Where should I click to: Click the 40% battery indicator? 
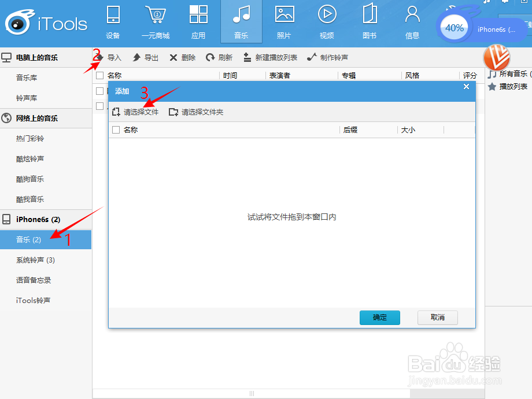[x=455, y=28]
